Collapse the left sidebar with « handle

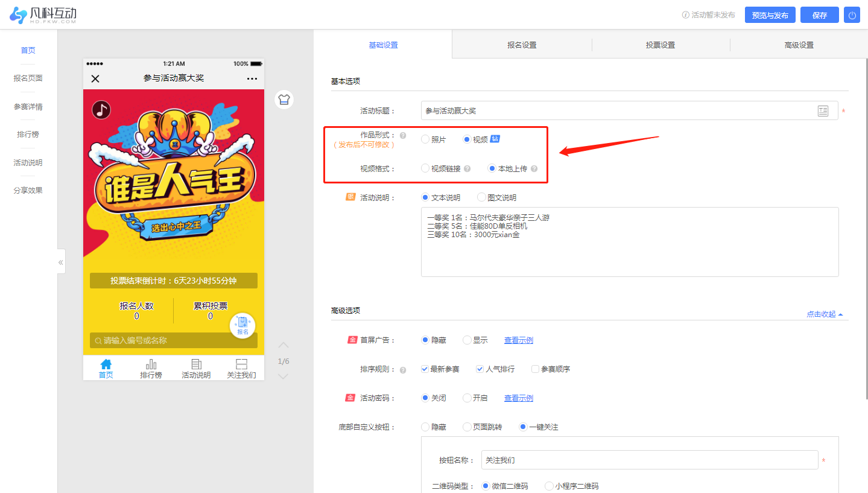(61, 262)
